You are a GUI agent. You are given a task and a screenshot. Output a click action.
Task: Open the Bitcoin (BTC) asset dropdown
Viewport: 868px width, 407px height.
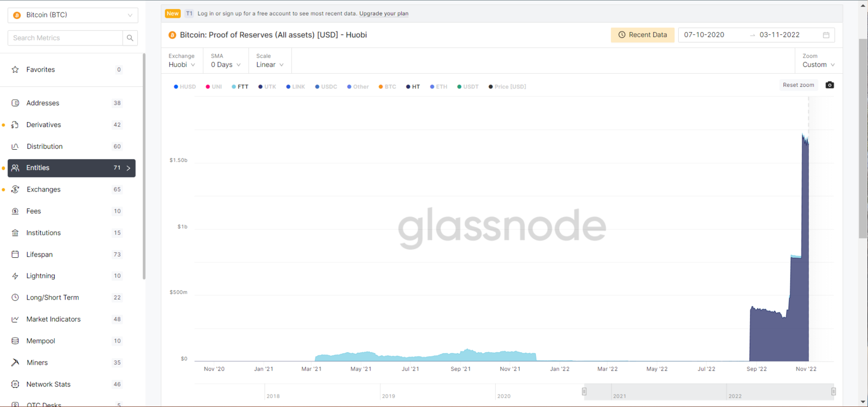(73, 15)
